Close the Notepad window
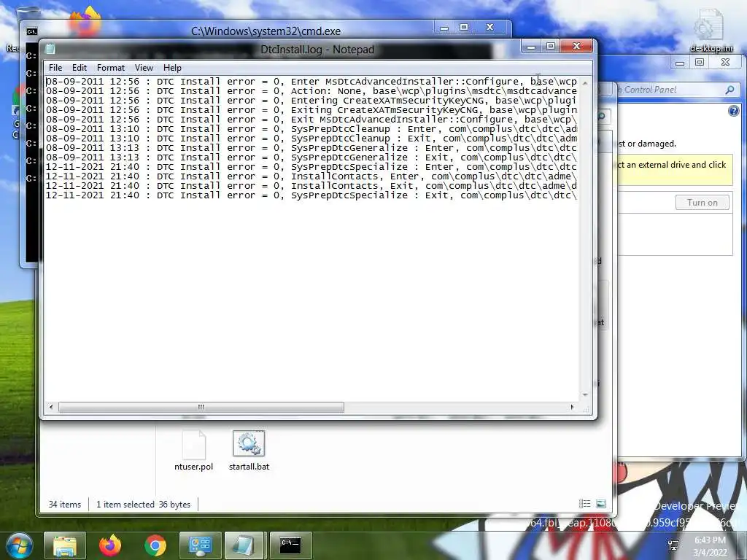Image resolution: width=747 pixels, height=560 pixels. click(x=576, y=46)
